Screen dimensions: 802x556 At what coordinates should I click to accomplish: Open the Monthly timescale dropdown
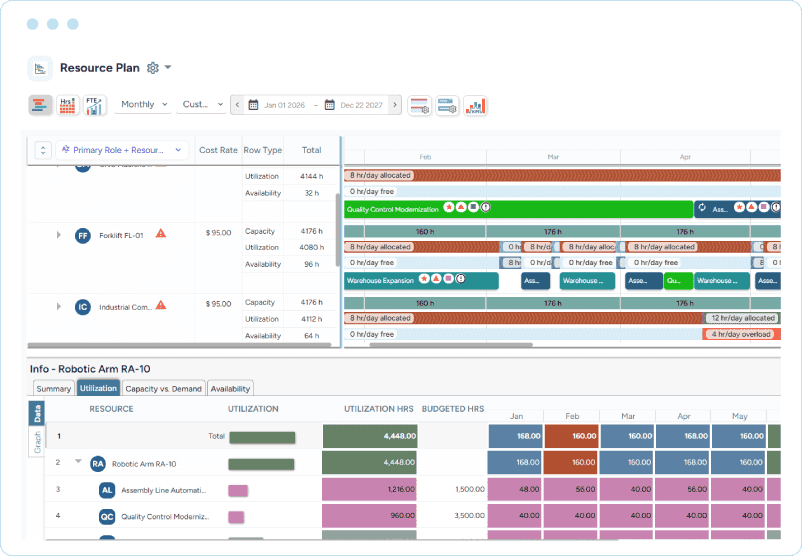coord(143,104)
